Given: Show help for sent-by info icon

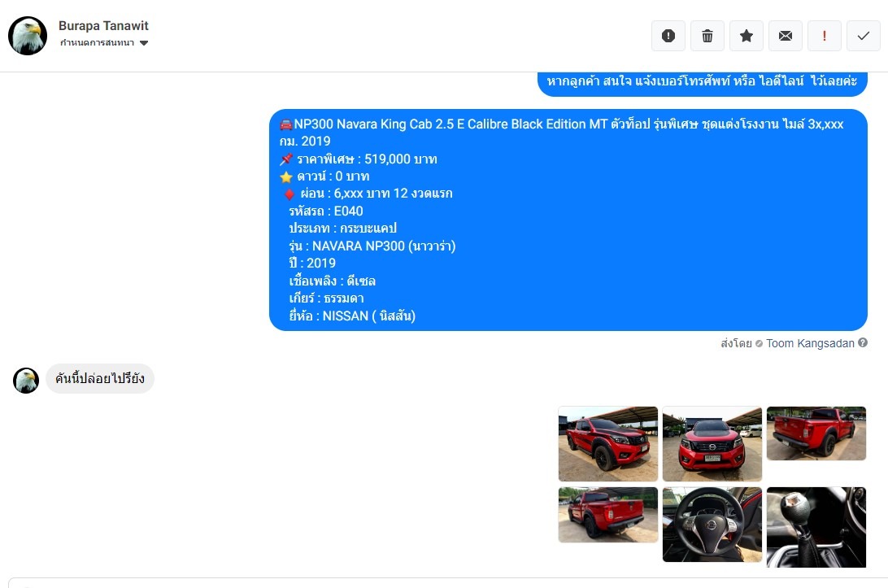Looking at the screenshot, I should click(863, 342).
